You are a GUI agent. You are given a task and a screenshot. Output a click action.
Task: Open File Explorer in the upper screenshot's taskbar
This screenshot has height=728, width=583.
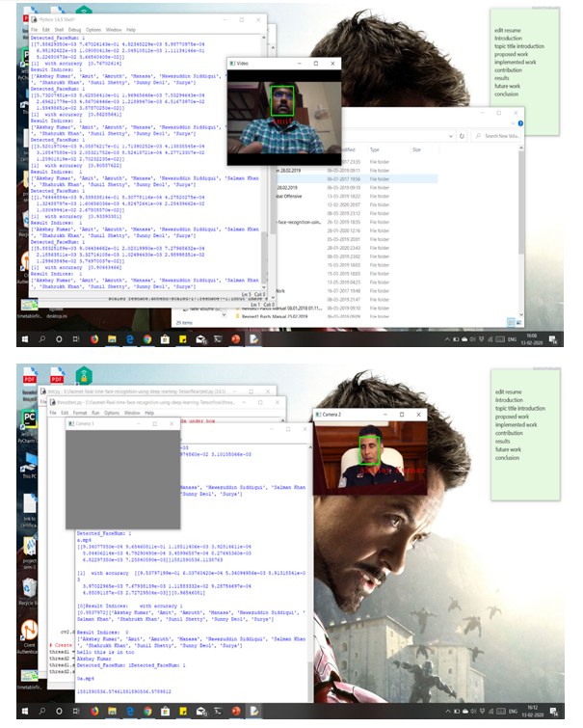(112, 339)
